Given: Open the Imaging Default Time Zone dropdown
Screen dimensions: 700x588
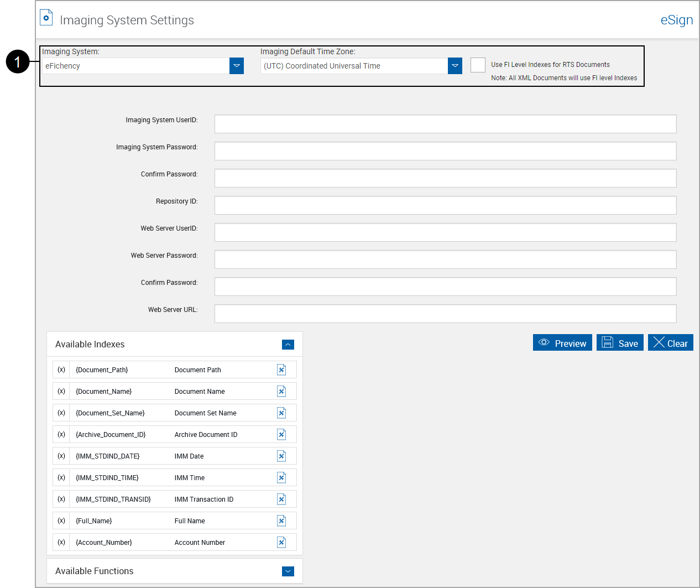Looking at the screenshot, I should pos(455,66).
